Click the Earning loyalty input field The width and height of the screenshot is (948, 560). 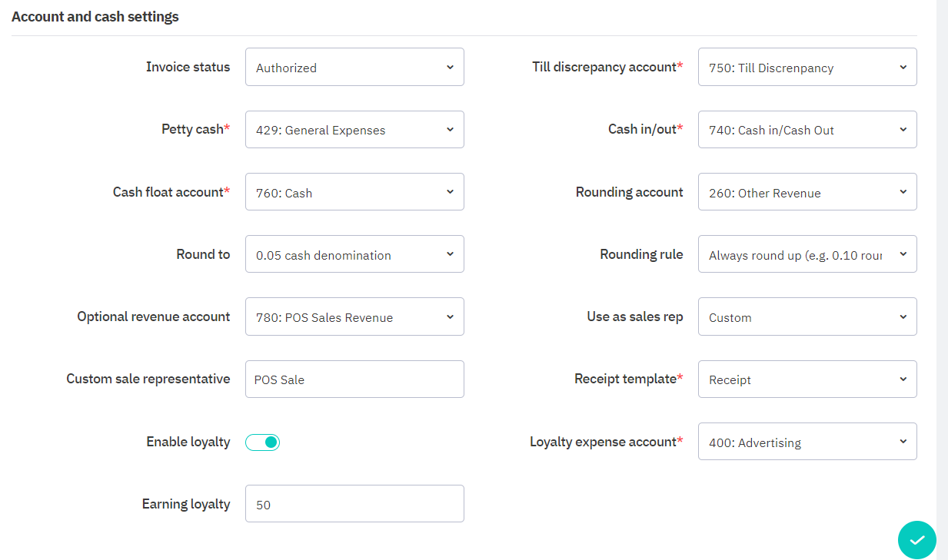click(x=354, y=504)
